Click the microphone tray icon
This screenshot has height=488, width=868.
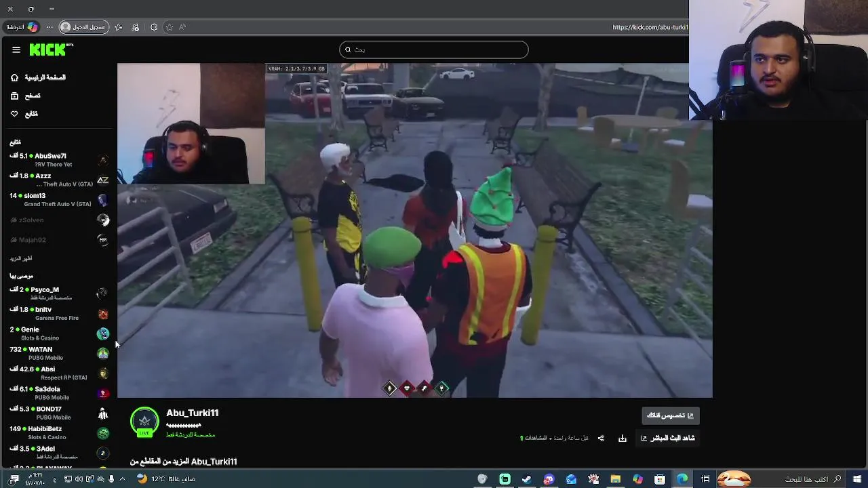(111, 479)
